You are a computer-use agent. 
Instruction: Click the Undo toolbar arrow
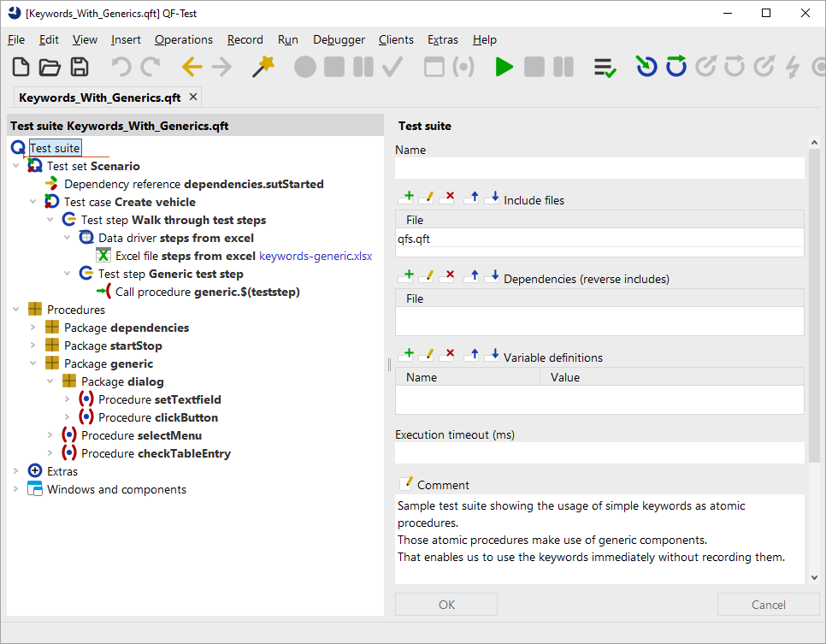(121, 67)
